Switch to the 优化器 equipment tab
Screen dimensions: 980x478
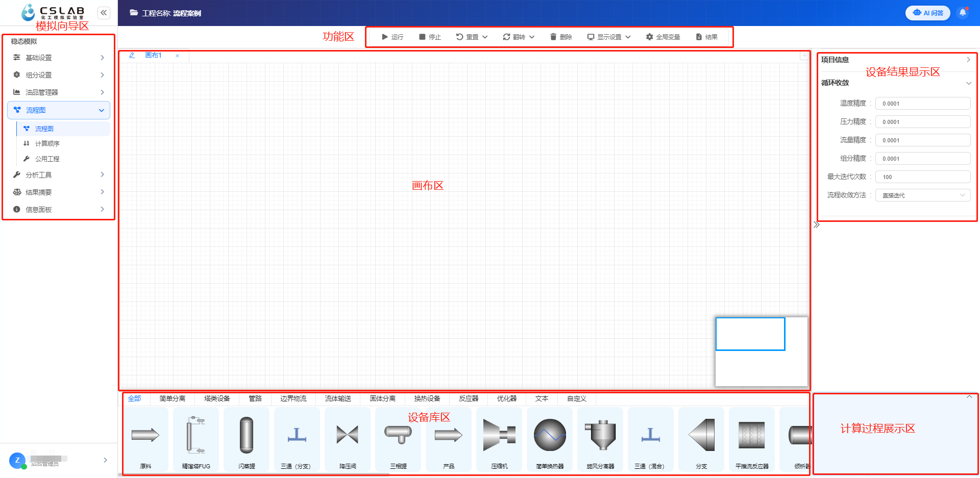[x=507, y=398]
